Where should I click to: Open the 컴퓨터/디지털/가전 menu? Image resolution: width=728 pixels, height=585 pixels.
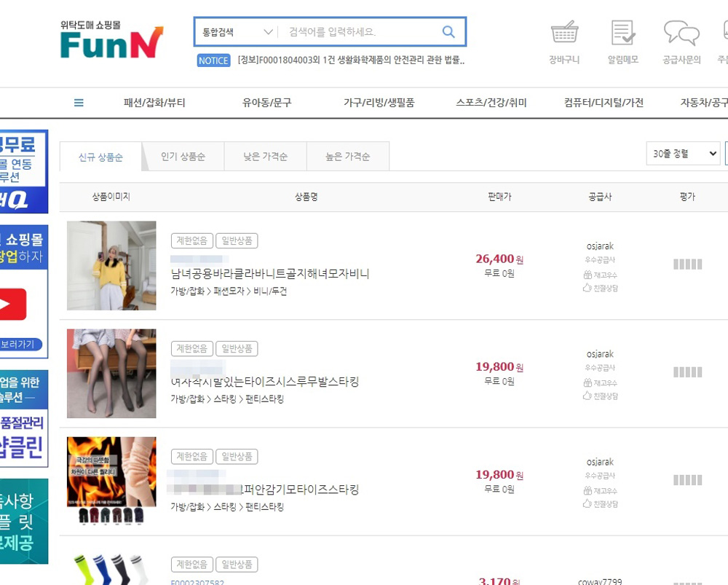(604, 103)
